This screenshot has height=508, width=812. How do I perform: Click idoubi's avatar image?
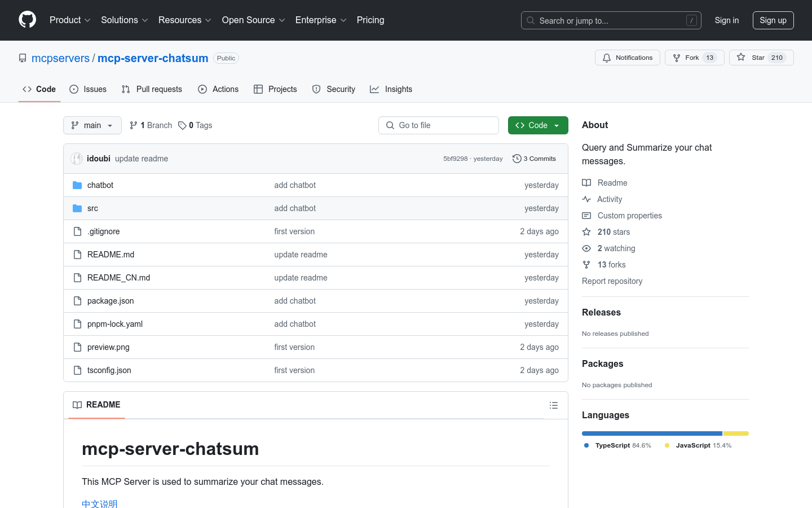coord(77,159)
